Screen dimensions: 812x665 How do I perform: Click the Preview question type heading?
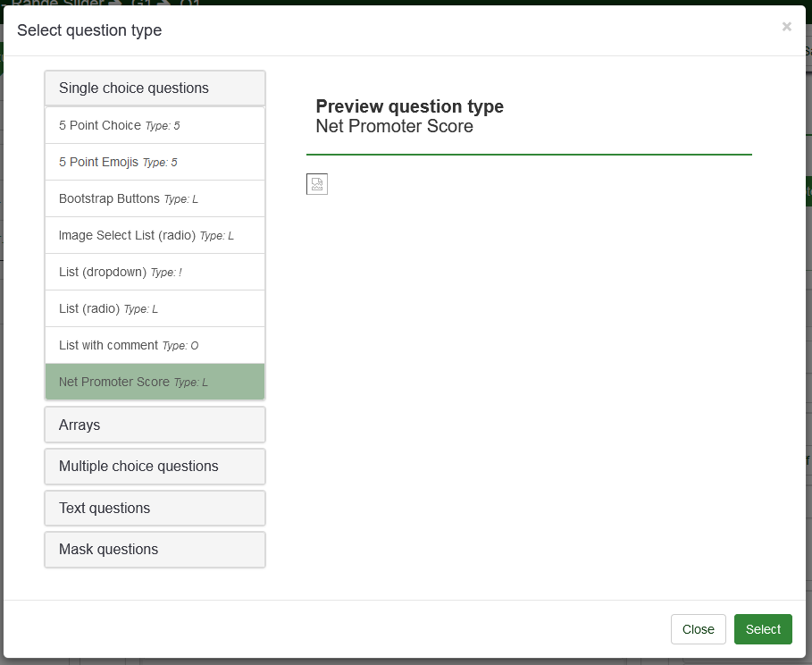tap(409, 106)
